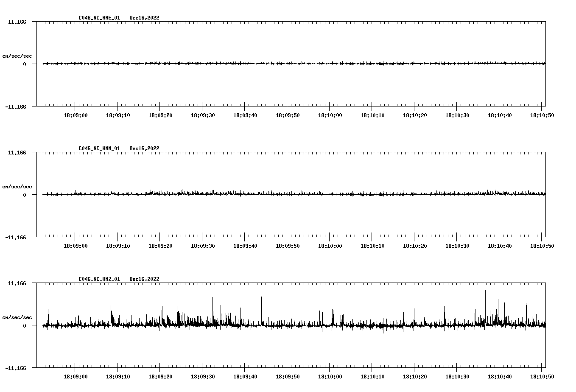The height and width of the screenshot is (392, 576).
Task: Click 18:09:30 time label under HNZ plot
Action: click(x=203, y=376)
